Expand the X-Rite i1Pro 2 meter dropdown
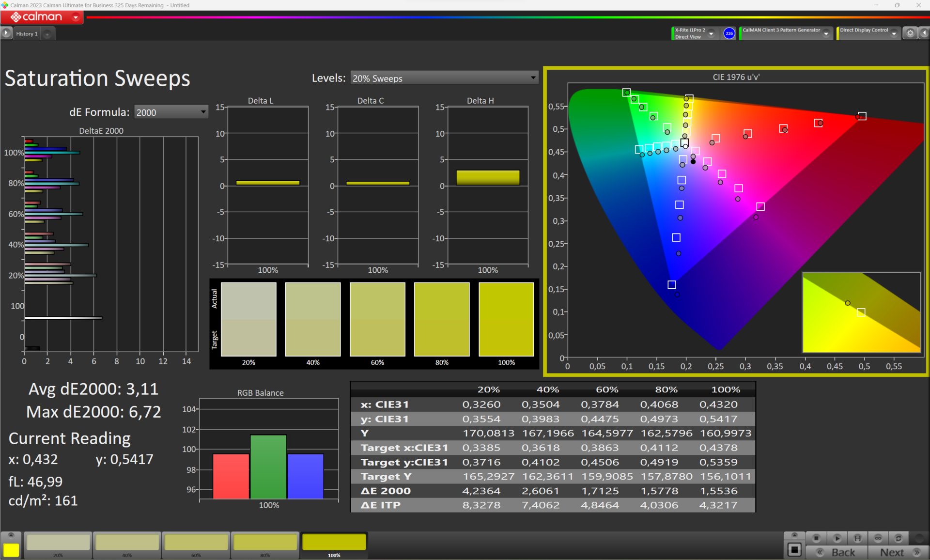Screen dimensions: 930x560 [711, 33]
